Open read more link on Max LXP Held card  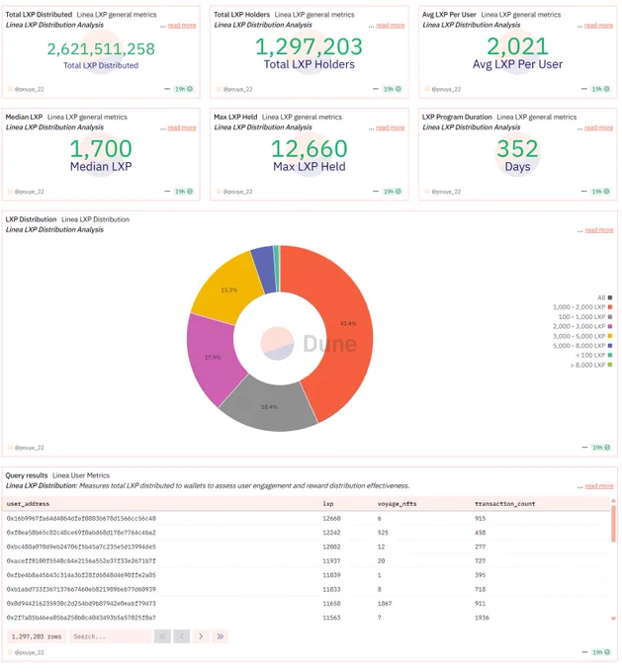pyautogui.click(x=390, y=127)
